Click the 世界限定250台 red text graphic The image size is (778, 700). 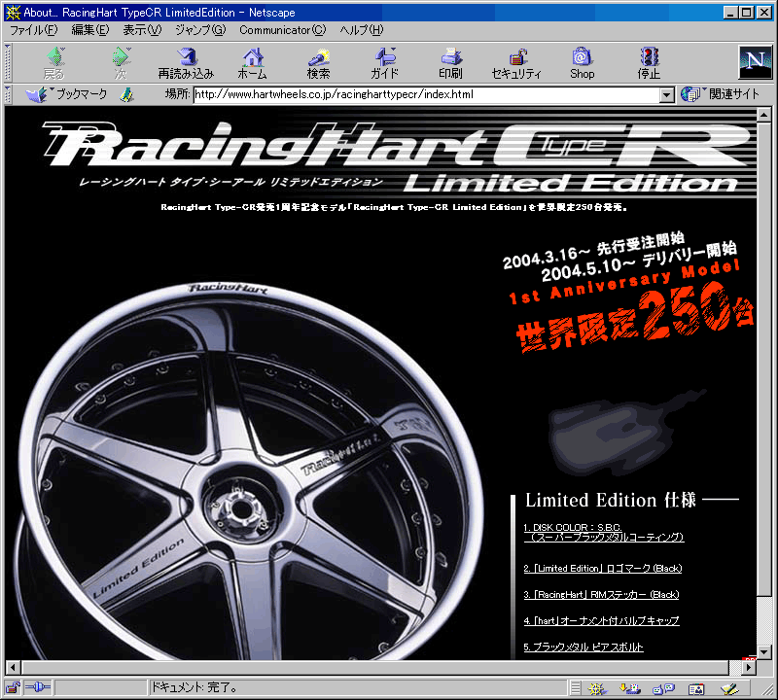point(635,320)
